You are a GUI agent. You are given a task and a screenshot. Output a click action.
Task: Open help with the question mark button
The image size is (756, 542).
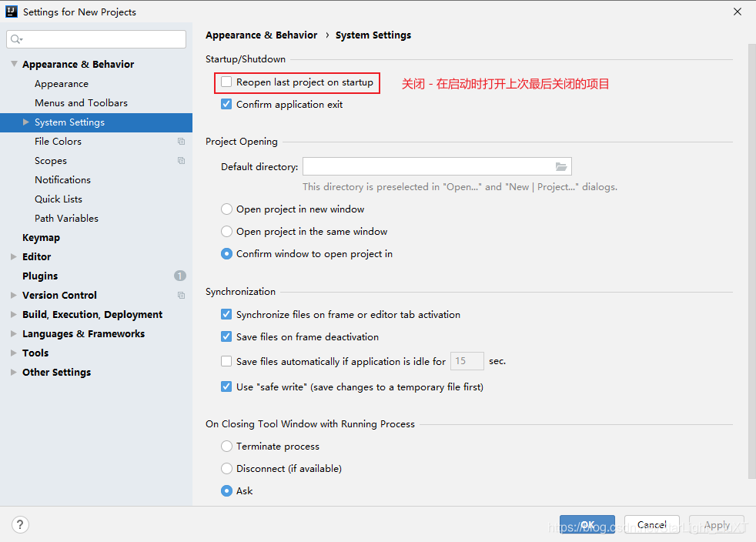point(20,524)
